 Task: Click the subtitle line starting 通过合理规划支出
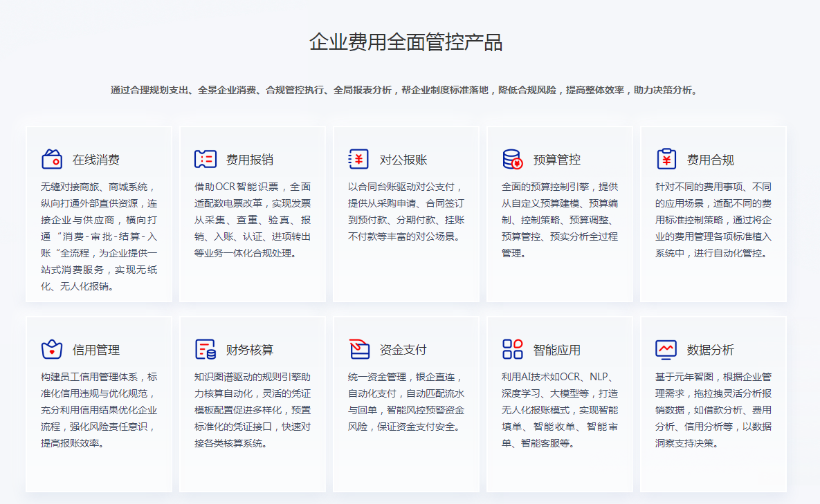406,90
